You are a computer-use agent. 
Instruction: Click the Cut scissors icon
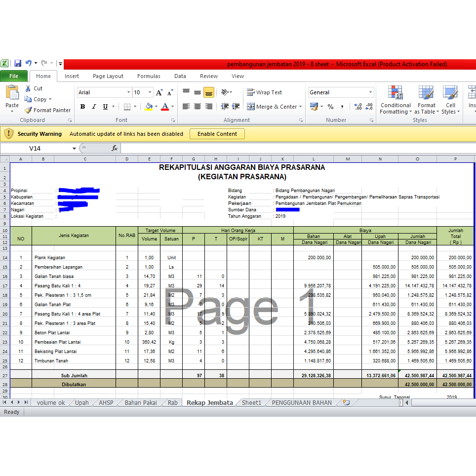(28, 88)
